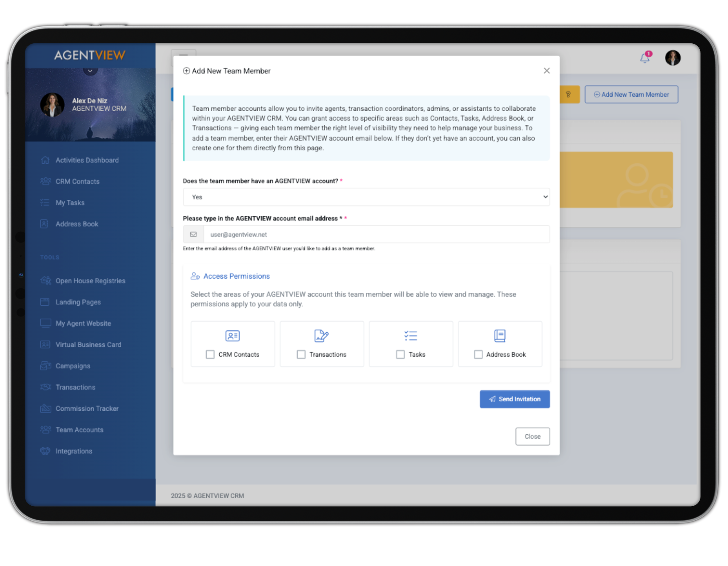Image resolution: width=728 pixels, height=566 pixels.
Task: Click the Address Book icon in permissions
Action: click(x=500, y=336)
